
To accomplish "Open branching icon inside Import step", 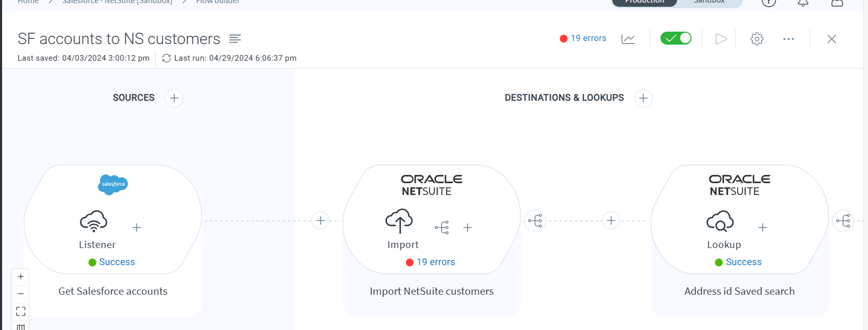I will point(442,227).
